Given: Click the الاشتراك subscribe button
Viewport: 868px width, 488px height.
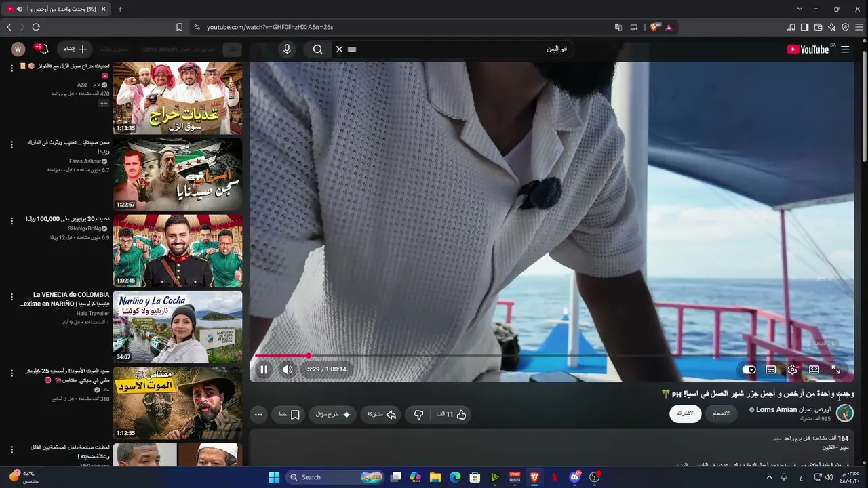Looking at the screenshot, I should point(686,413).
